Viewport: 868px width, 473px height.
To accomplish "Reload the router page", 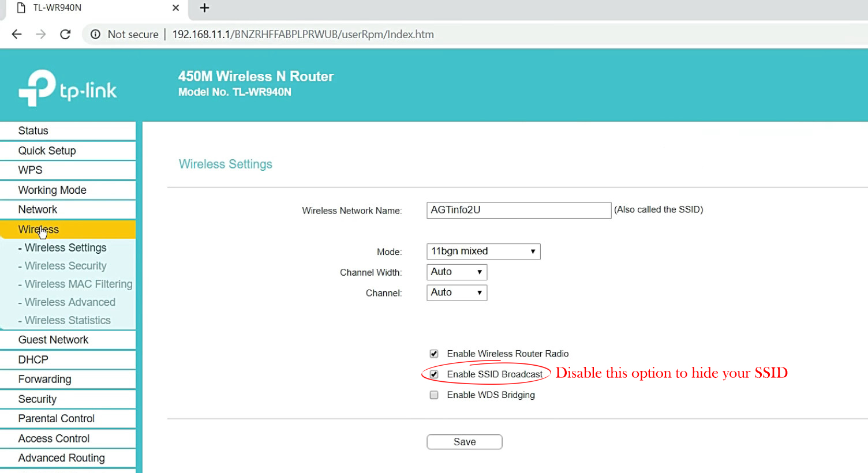I will coord(65,35).
